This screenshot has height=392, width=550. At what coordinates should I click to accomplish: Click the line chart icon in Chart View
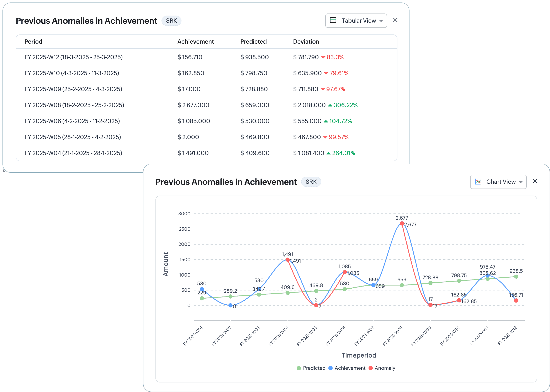[478, 181]
